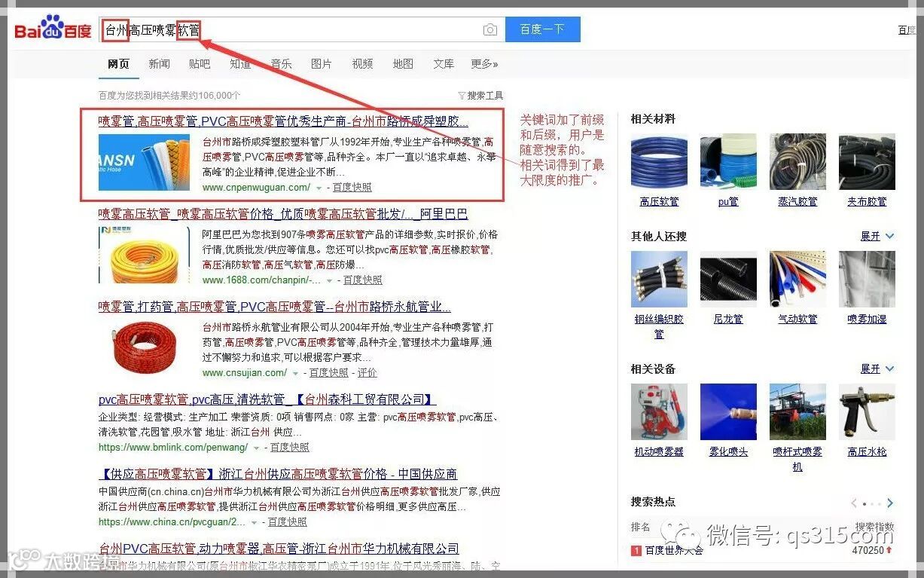Select the 网页 tab
The width and height of the screenshot is (924, 578).
coord(118,64)
